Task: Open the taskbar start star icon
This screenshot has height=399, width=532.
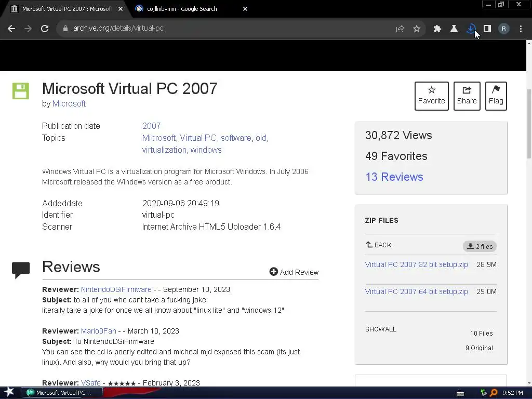Action: 9,392
